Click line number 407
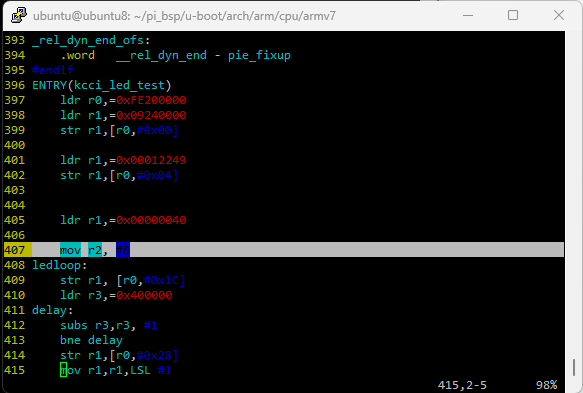This screenshot has height=393, width=583. (15, 250)
